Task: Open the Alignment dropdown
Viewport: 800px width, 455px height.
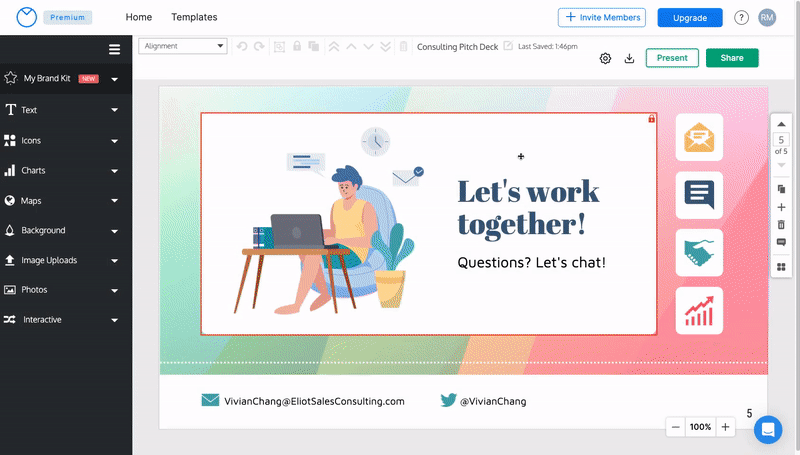Action: (x=183, y=46)
